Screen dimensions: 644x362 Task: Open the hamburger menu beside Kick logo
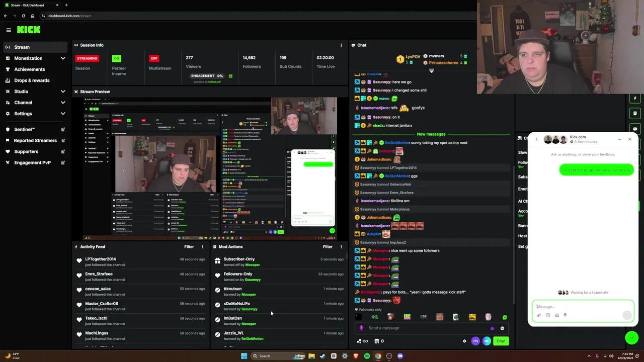[x=9, y=30]
